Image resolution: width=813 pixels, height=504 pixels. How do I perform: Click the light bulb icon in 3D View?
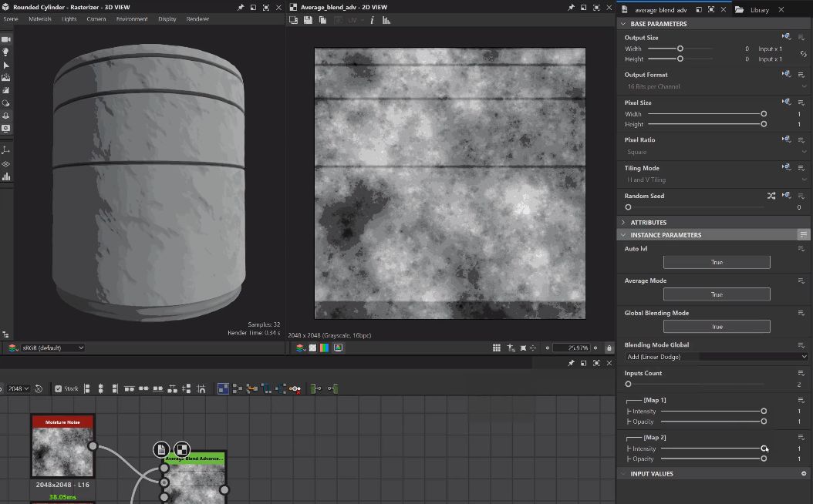coord(6,52)
